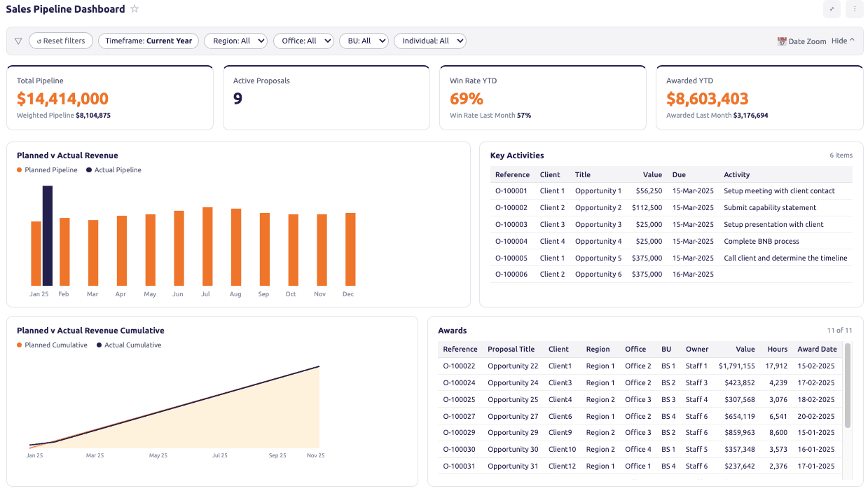Image resolution: width=868 pixels, height=491 pixels.
Task: Click the Date Zoom calendar icon
Action: pos(782,41)
